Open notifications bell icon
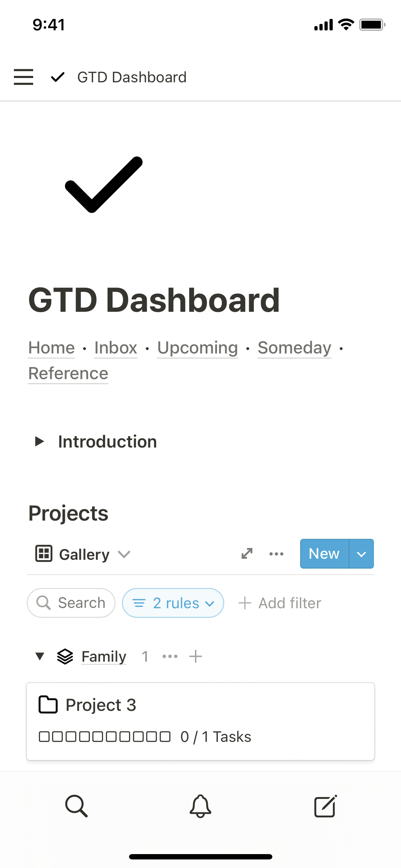Screen dimensions: 401x868 200,806
